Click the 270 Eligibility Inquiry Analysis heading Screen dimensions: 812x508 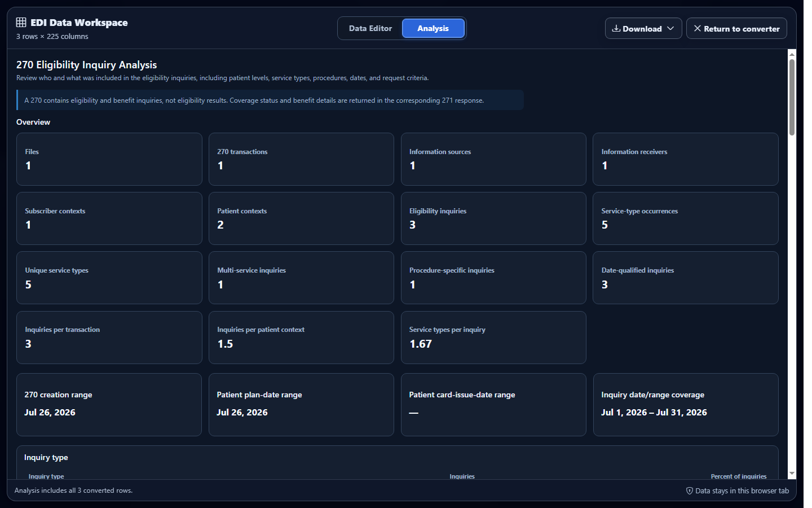point(87,65)
